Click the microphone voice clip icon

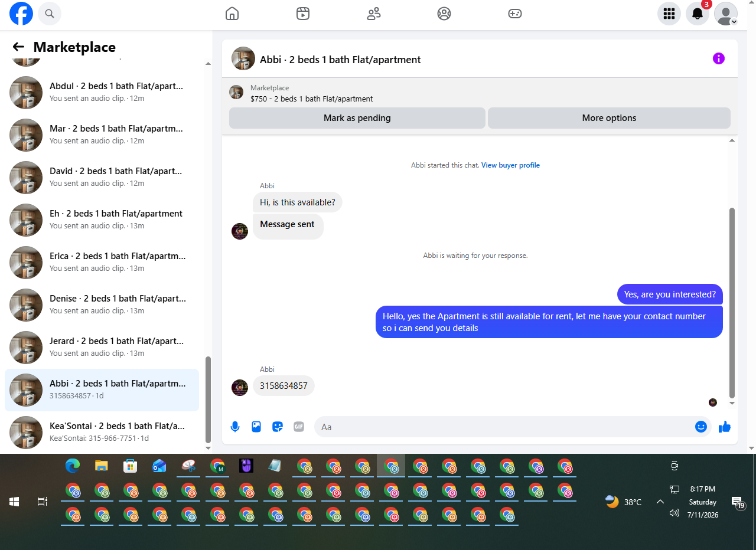pyautogui.click(x=235, y=427)
